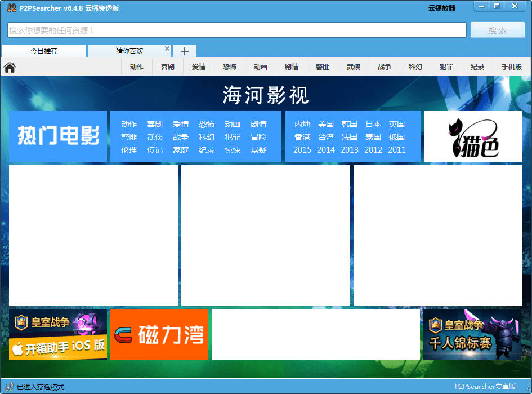Click the status bar connection icon
Image resolution: width=532 pixels, height=394 pixels.
[9, 387]
